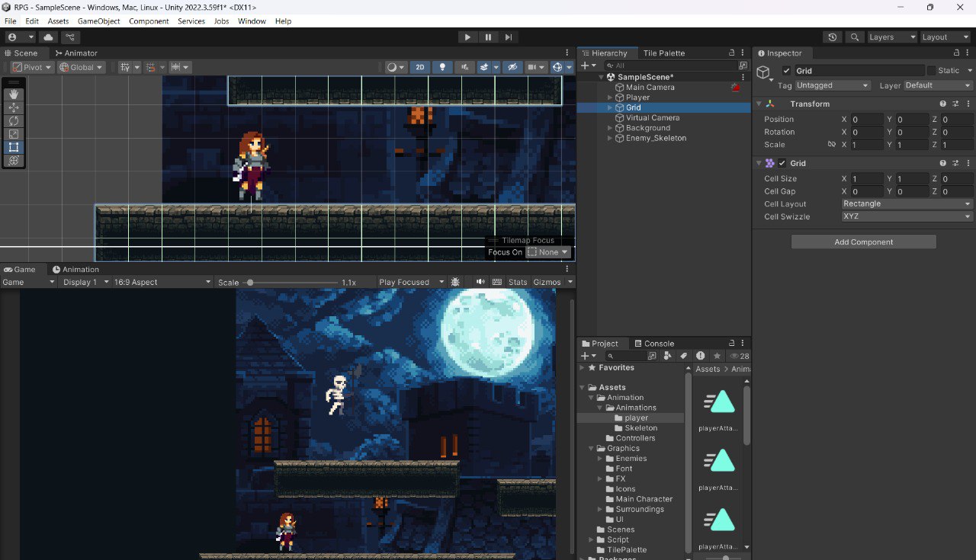976x560 pixels.
Task: Select the Hand tool in the toolbar
Action: point(13,94)
